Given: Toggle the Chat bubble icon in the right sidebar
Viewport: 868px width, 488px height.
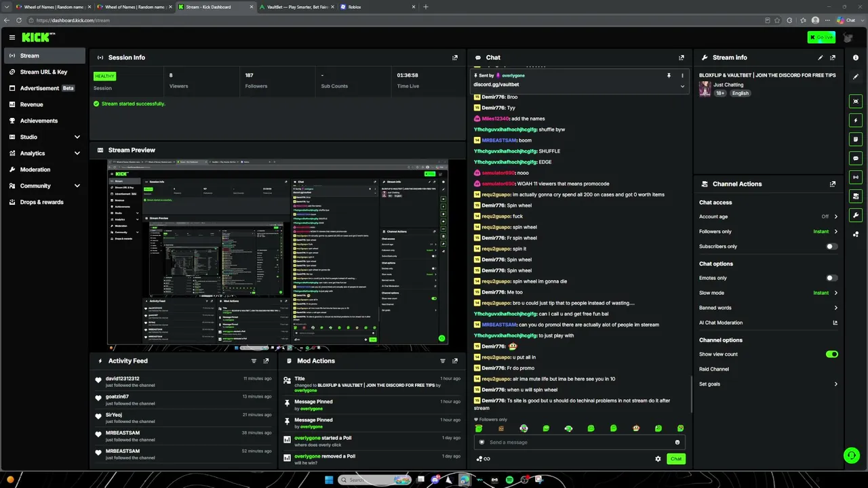Looking at the screenshot, I should (x=856, y=158).
